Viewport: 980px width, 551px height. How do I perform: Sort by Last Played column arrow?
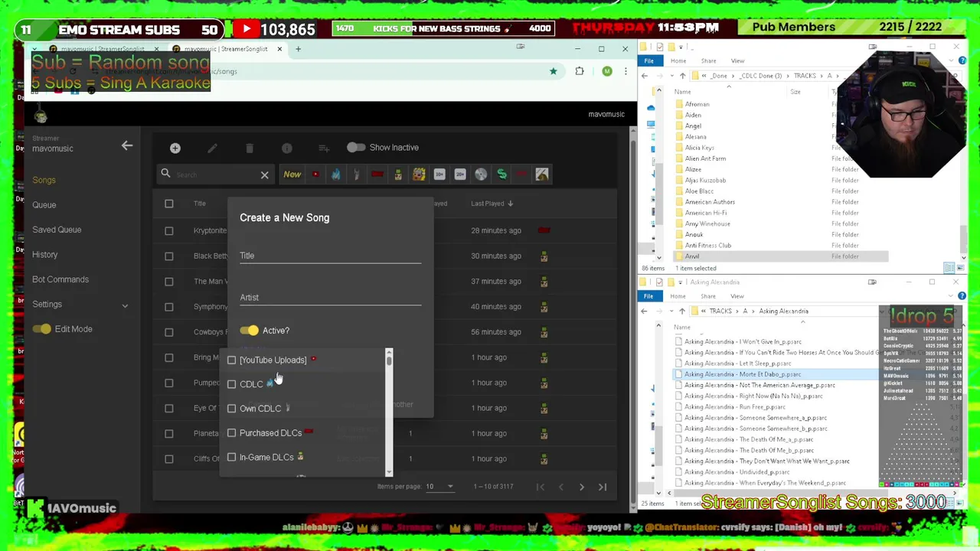(511, 204)
